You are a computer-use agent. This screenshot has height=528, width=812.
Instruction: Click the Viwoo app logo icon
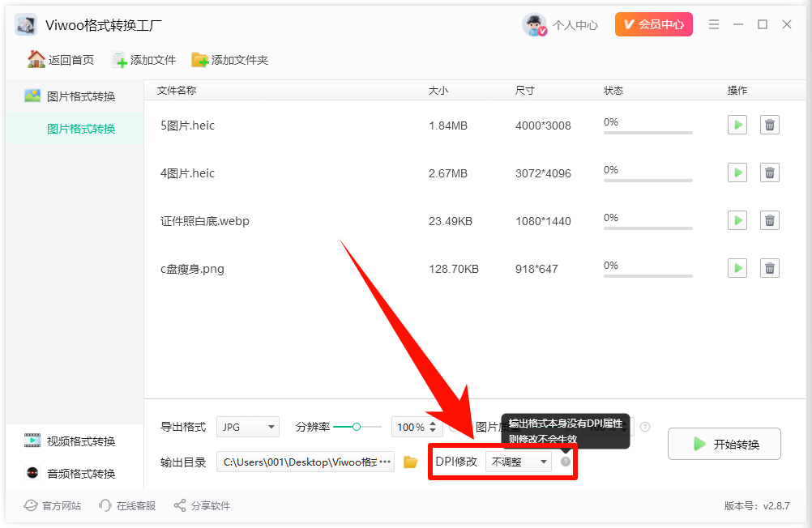26,24
